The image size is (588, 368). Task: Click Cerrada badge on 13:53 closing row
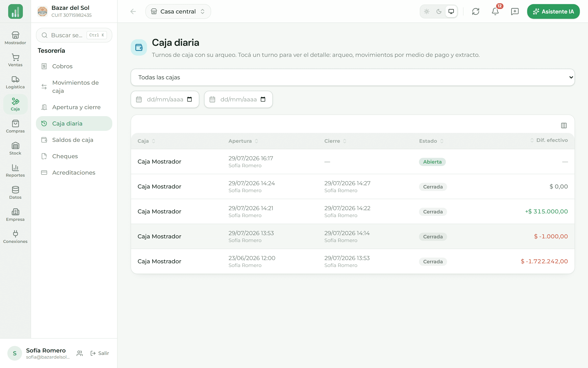pyautogui.click(x=433, y=262)
